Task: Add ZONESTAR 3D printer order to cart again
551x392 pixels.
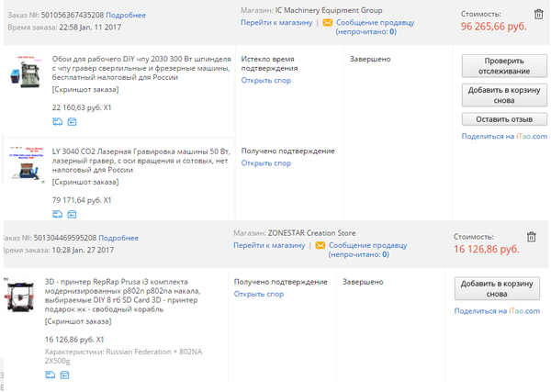Action: (x=495, y=289)
